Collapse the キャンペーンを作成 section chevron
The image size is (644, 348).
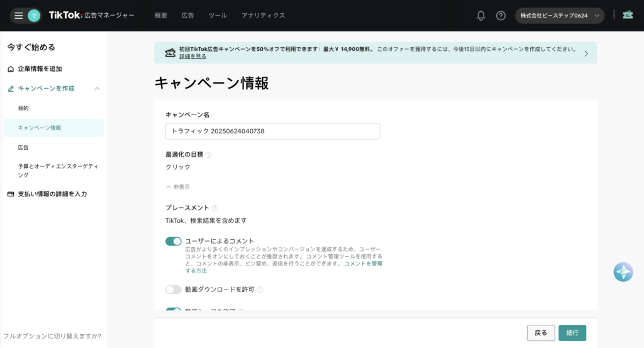click(97, 89)
